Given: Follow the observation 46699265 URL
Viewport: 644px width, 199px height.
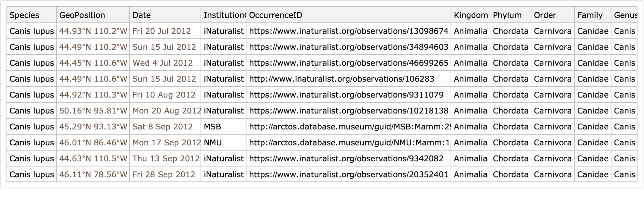Looking at the screenshot, I should [348, 63].
